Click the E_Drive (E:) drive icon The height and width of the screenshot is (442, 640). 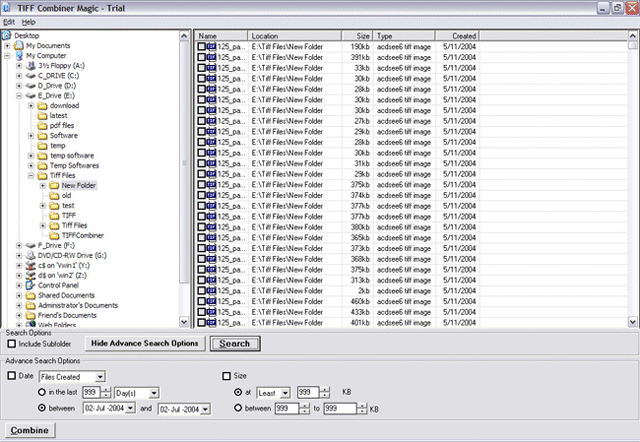click(x=31, y=96)
